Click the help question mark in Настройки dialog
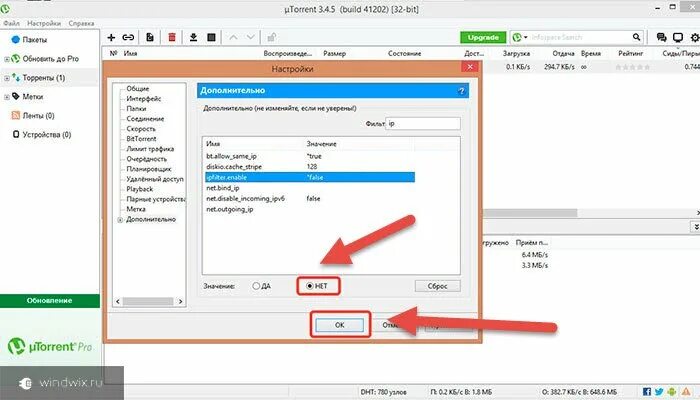The image size is (700, 400). tap(462, 91)
